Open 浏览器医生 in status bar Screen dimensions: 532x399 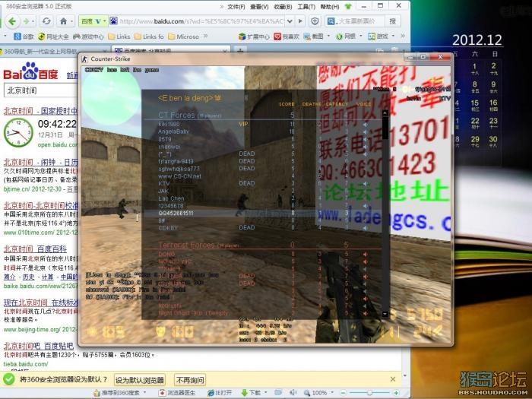coord(177,393)
